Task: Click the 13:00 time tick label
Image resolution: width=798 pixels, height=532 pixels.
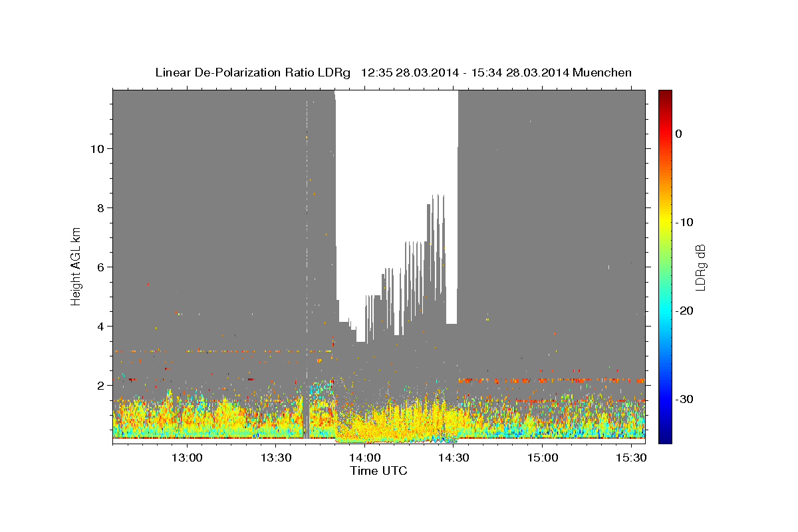Action: point(187,458)
